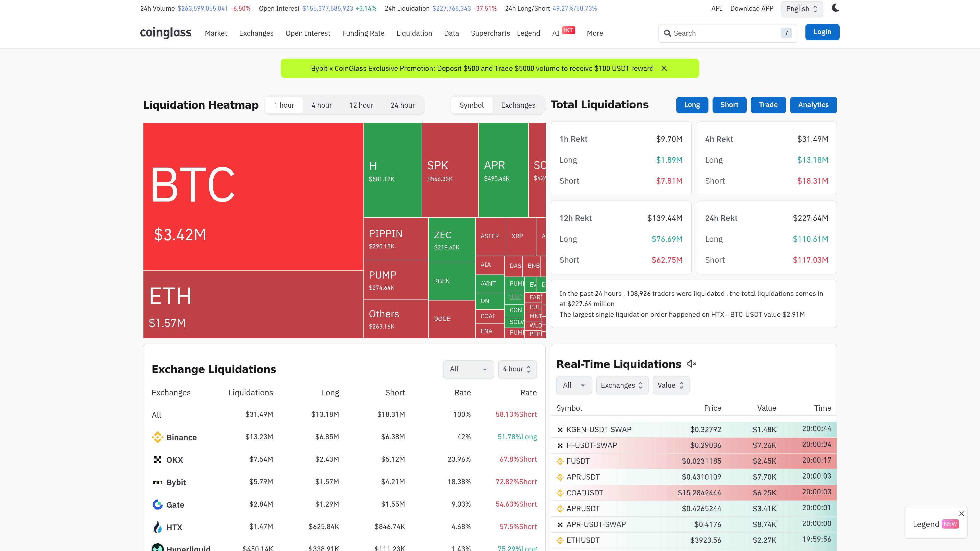Switch heatmap to 24 hour
This screenshot has height=551, width=980.
coord(402,105)
